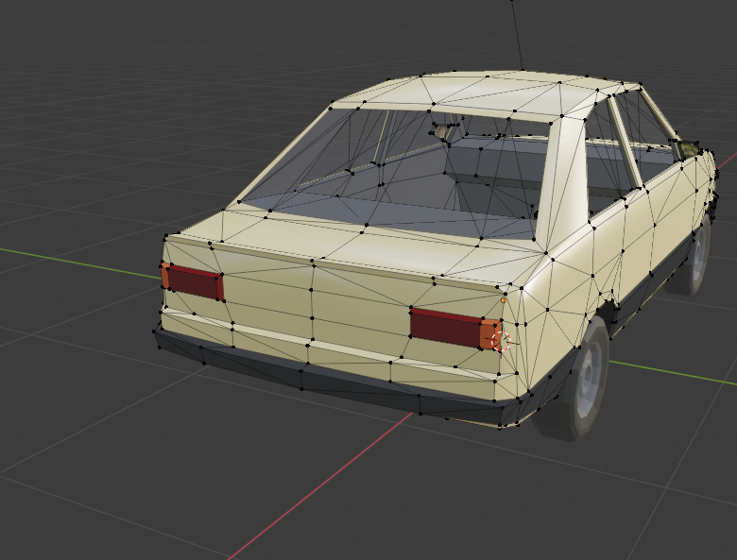Click the interior rearview mirror
The height and width of the screenshot is (560, 737).
(443, 131)
